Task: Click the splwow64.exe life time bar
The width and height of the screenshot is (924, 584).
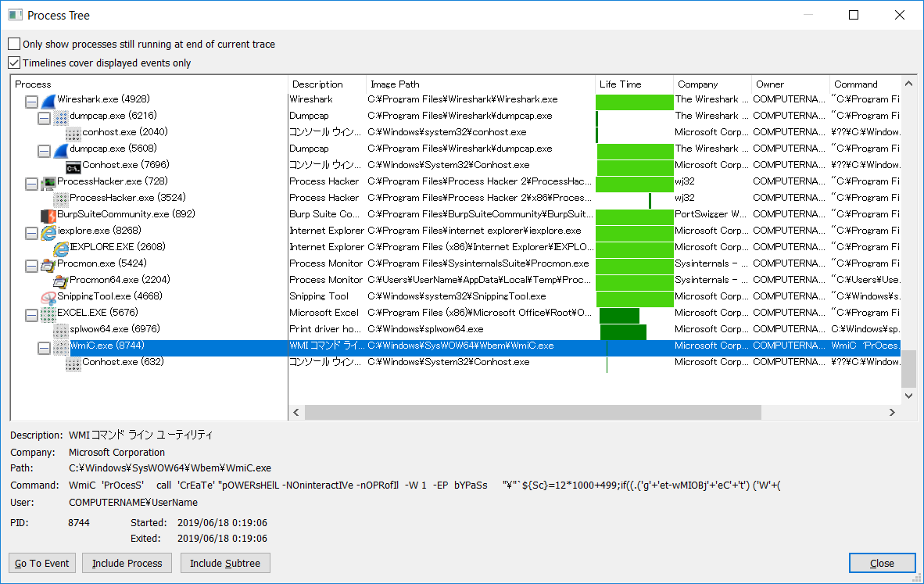Action: 624,332
